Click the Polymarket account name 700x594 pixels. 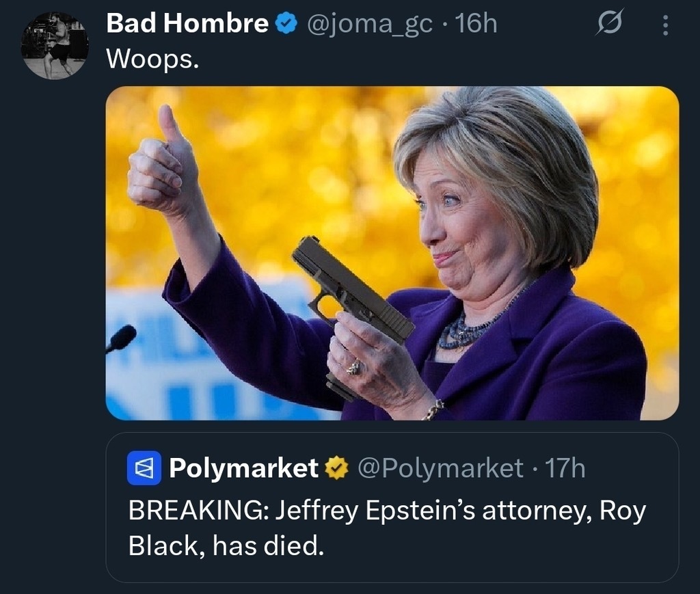[x=243, y=468]
